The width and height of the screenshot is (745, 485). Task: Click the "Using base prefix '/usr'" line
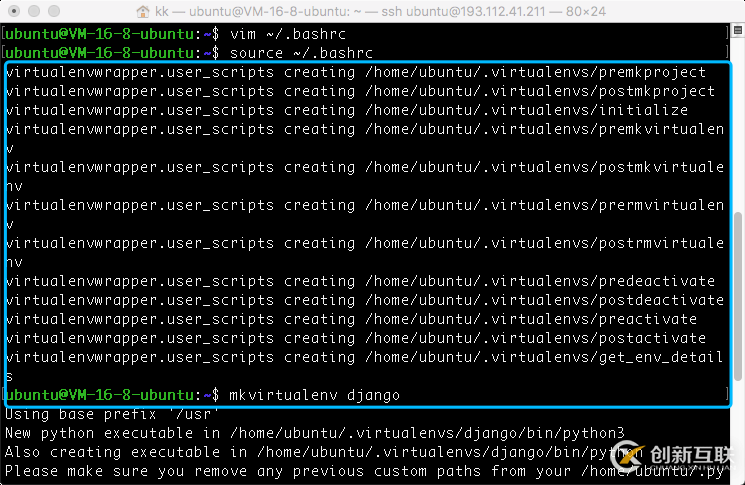pyautogui.click(x=112, y=414)
